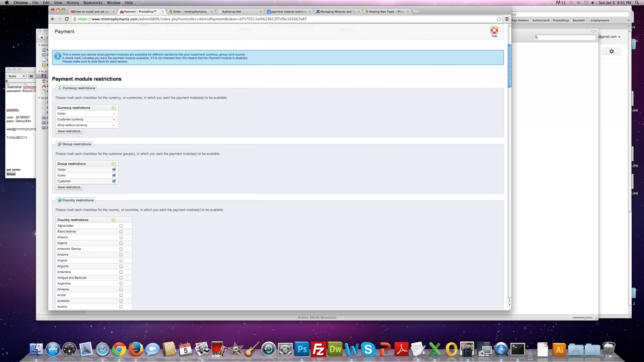Enable Australia country checkbox

click(121, 301)
